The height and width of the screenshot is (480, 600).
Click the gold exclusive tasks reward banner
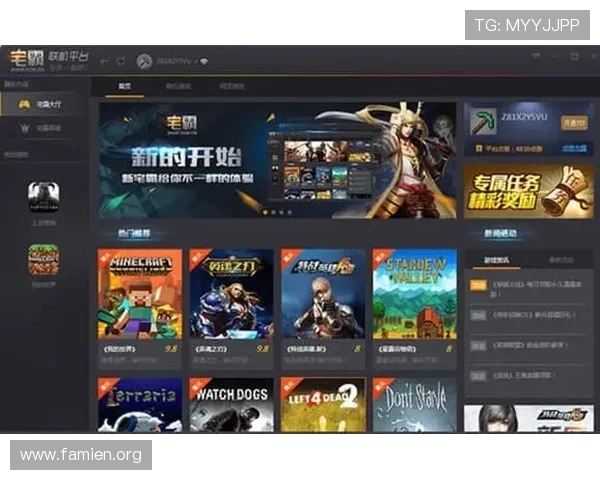pos(529,191)
